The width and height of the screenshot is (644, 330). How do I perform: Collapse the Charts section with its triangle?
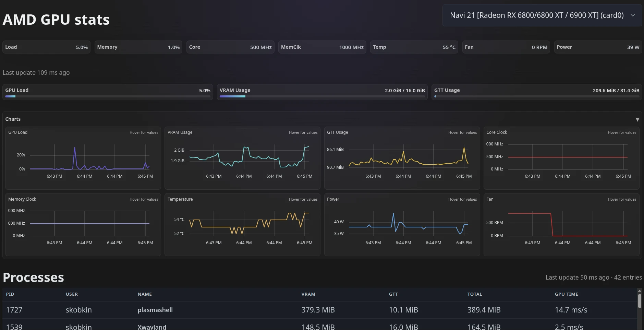pyautogui.click(x=637, y=119)
